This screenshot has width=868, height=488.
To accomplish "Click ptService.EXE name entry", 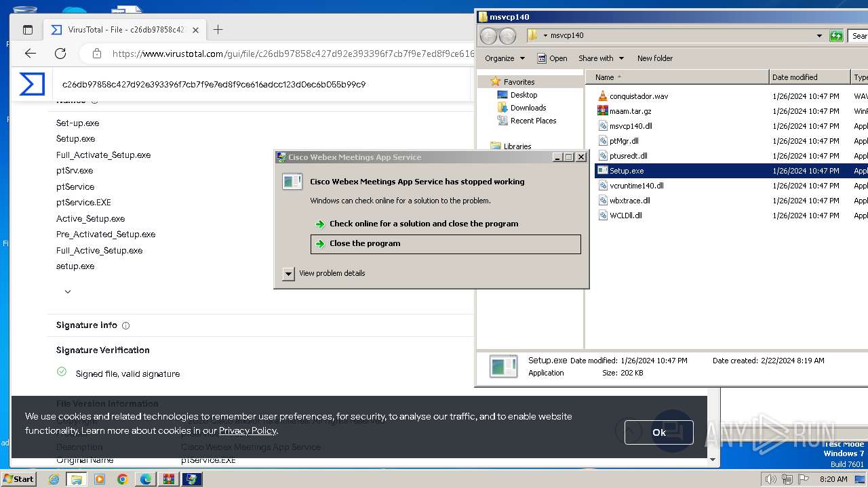I will (x=83, y=203).
